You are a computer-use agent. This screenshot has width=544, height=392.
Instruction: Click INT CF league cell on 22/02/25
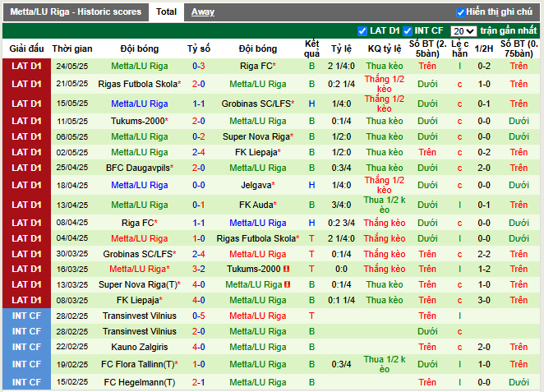point(26,347)
